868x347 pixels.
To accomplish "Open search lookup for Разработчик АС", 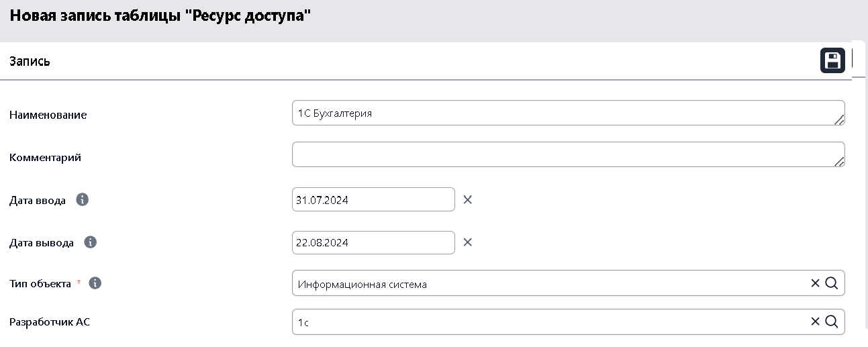I will pos(831,321).
